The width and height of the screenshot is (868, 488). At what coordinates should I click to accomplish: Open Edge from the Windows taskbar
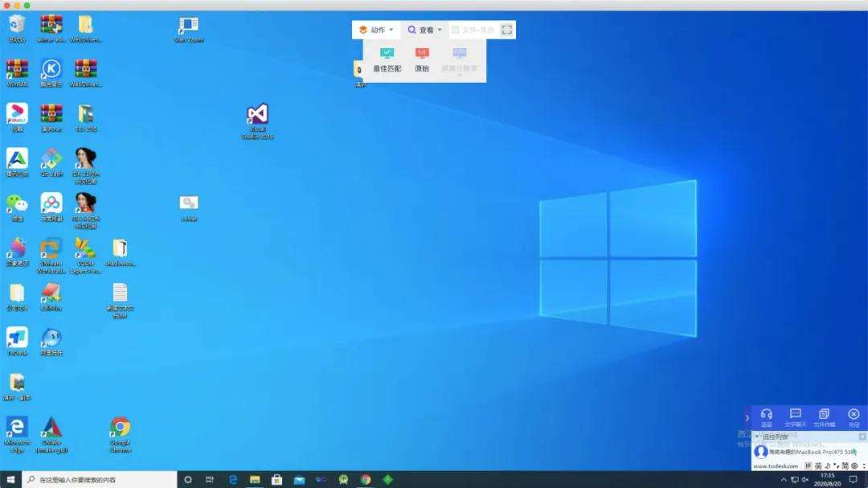tap(232, 480)
